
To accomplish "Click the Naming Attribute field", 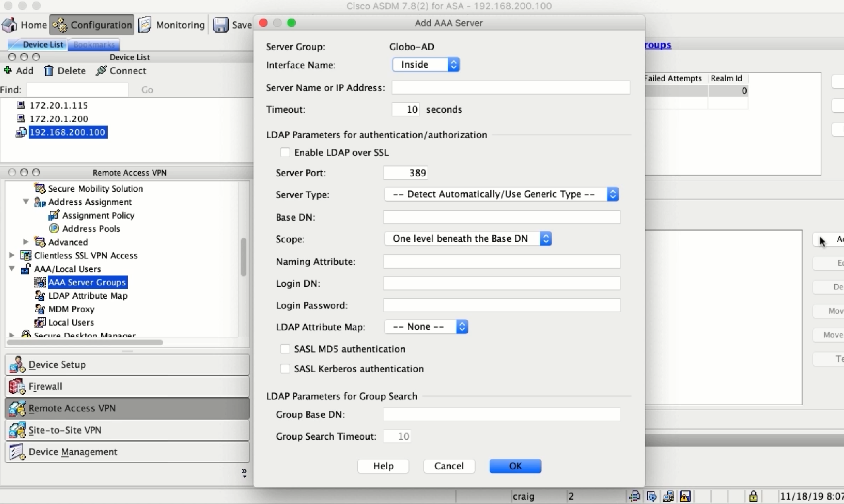I will click(502, 262).
